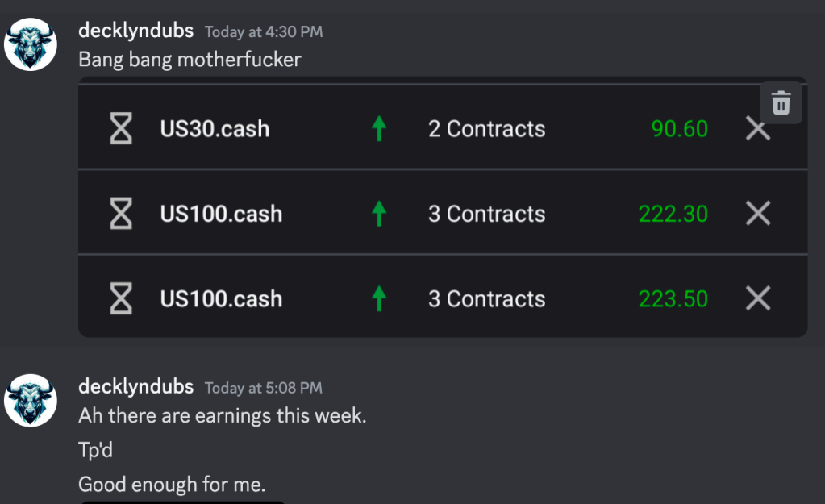Click the 4:30 PM message timestamp
The image size is (825, 504).
264,32
